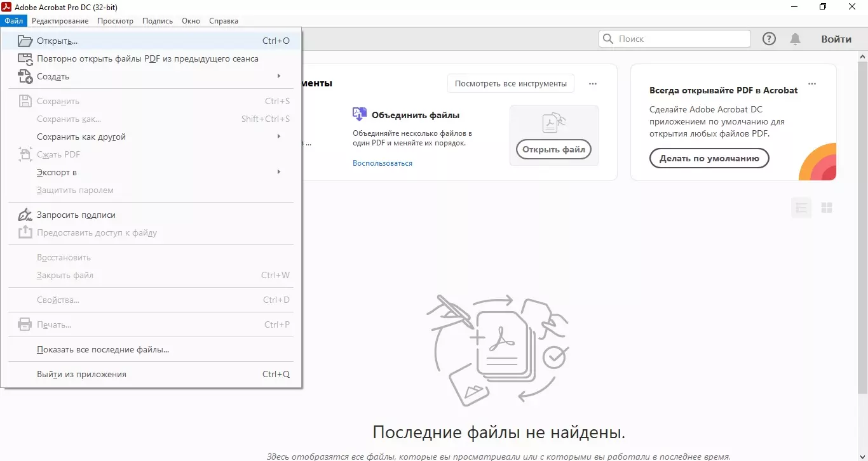Click the Войти sign-in button
The image size is (868, 461).
(x=836, y=39)
